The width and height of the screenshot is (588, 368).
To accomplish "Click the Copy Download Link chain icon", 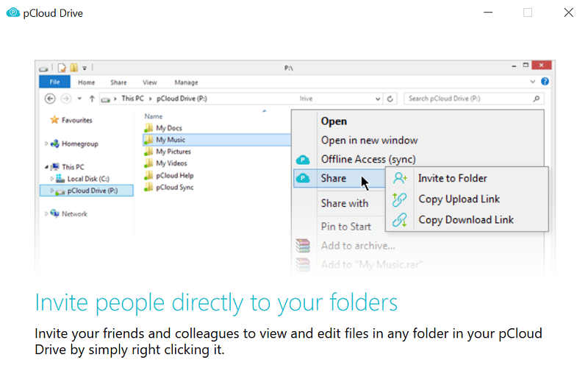I will tap(400, 219).
